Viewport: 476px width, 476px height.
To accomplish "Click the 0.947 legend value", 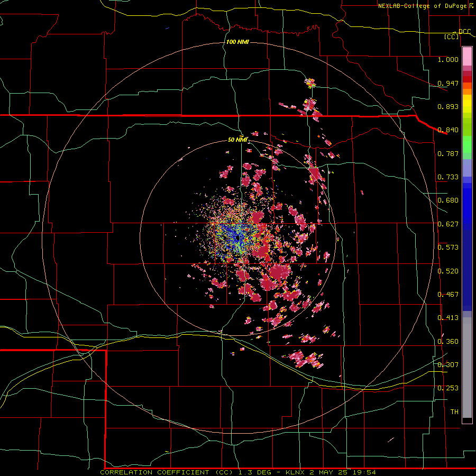I will click(448, 83).
